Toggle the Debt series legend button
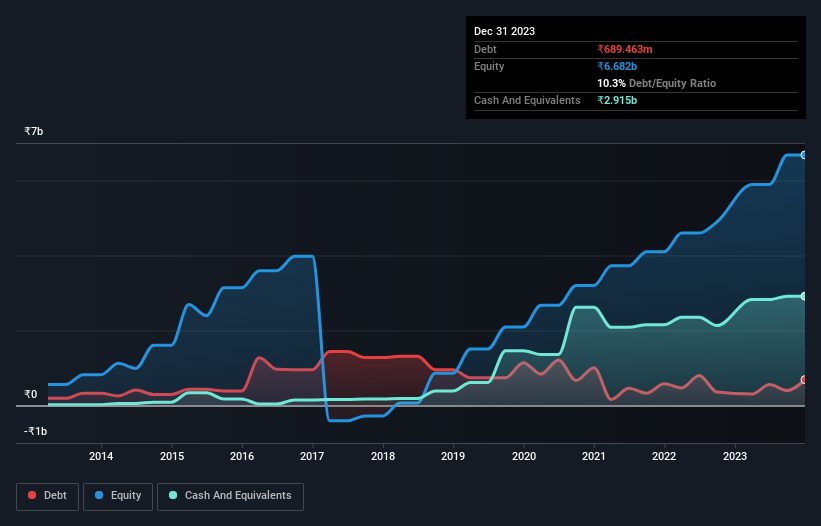Screen dimensions: 821x526 [x=48, y=496]
